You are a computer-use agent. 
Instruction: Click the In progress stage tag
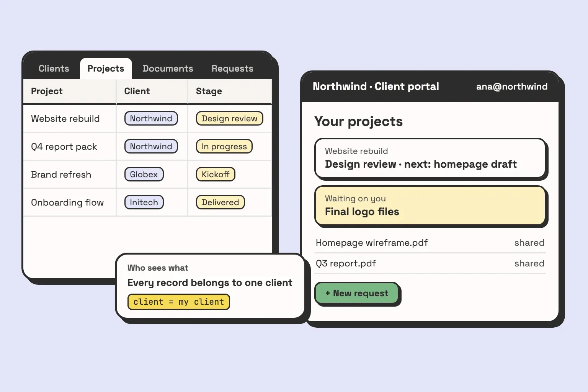pos(224,147)
